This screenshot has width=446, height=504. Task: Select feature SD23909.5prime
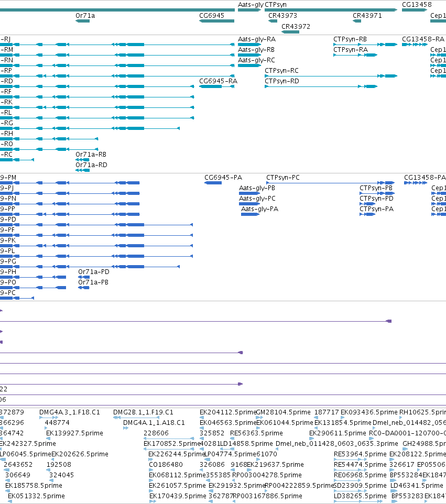click(360, 486)
